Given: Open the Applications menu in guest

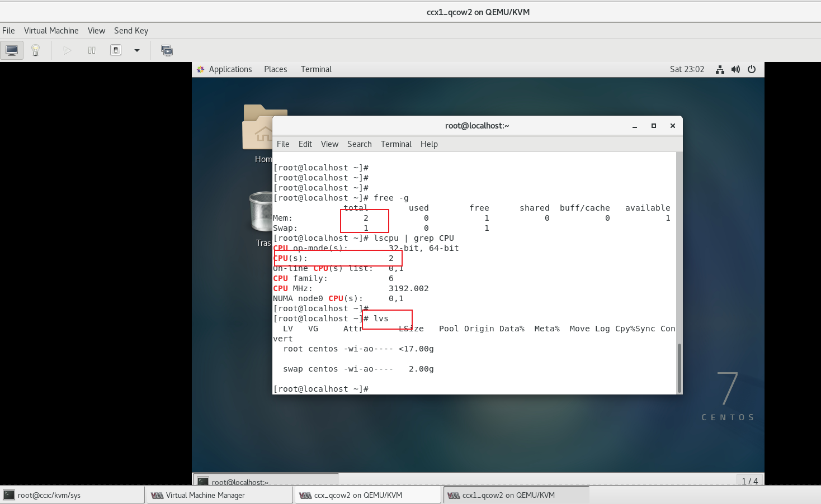Looking at the screenshot, I should tap(230, 69).
